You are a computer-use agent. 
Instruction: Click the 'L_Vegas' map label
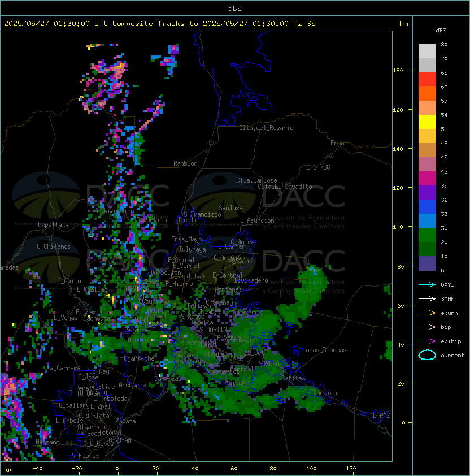tap(66, 318)
